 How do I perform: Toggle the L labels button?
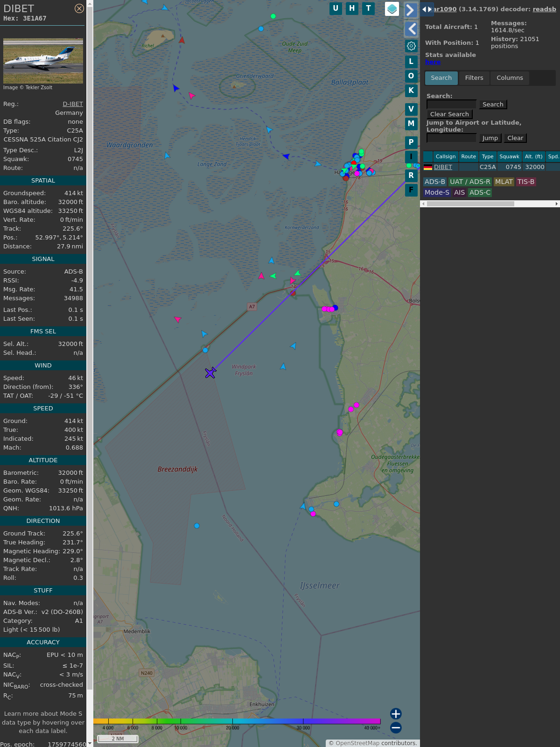411,62
